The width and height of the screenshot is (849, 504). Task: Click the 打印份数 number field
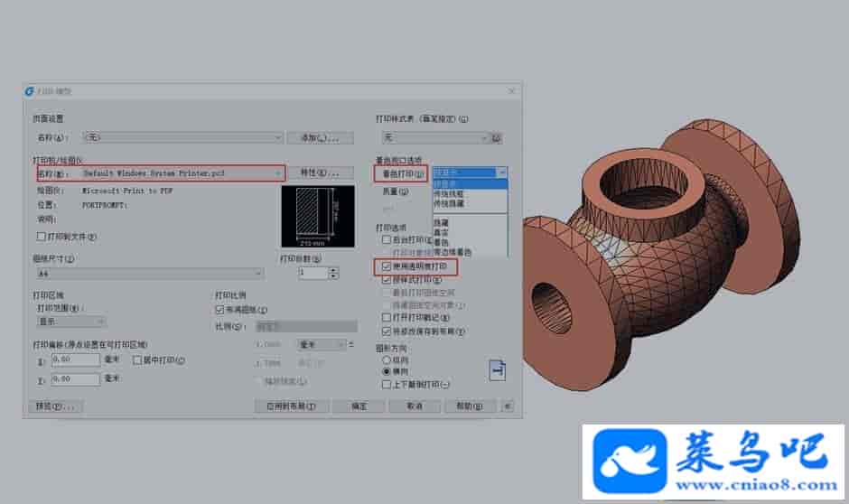(x=313, y=273)
